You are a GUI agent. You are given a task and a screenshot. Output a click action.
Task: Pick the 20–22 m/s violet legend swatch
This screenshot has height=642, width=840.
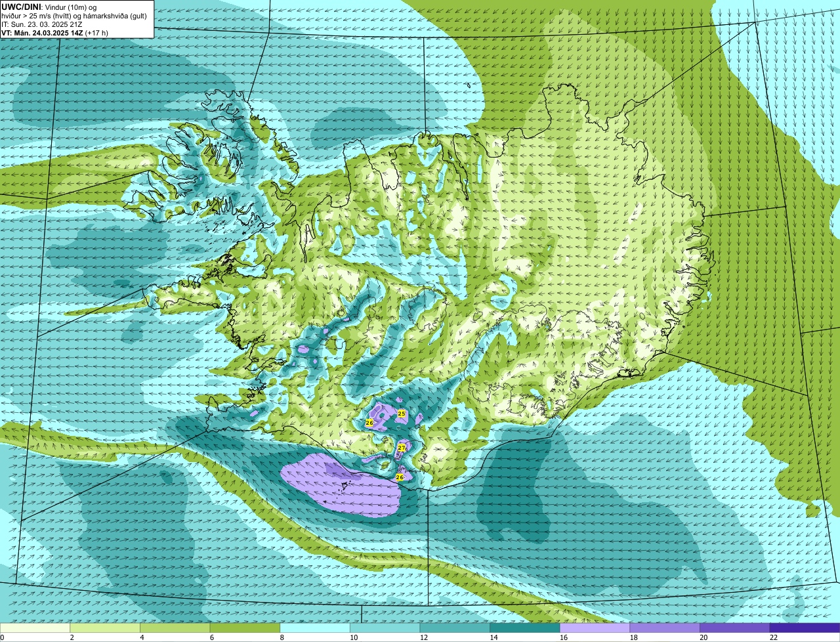pyautogui.click(x=734, y=628)
